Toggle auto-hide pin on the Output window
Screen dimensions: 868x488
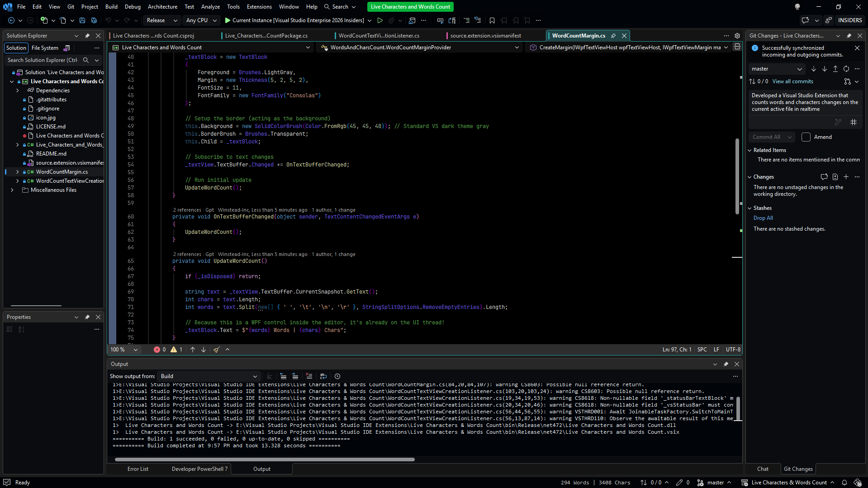[726, 364]
